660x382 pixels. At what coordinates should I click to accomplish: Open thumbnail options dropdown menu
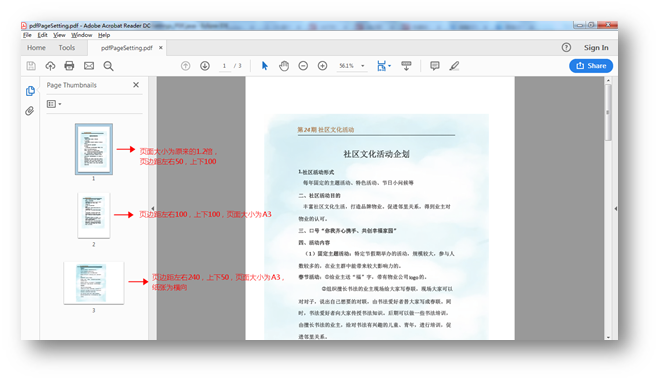point(54,104)
